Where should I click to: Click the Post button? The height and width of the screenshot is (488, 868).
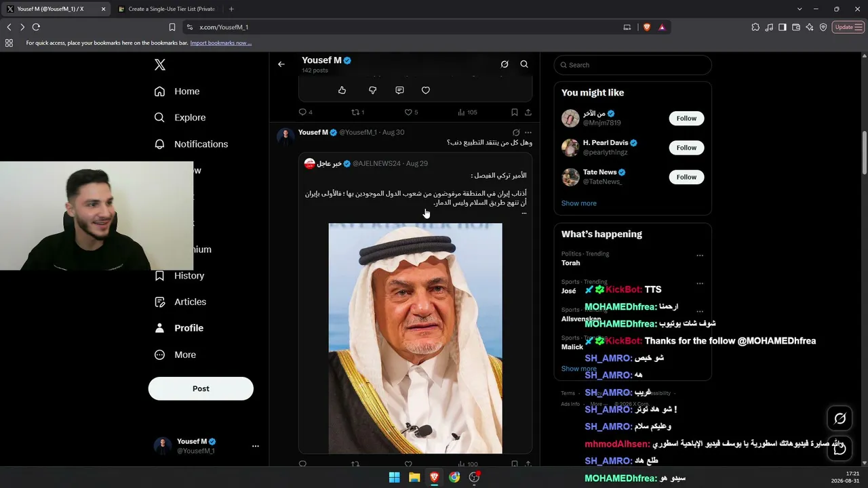pyautogui.click(x=201, y=388)
